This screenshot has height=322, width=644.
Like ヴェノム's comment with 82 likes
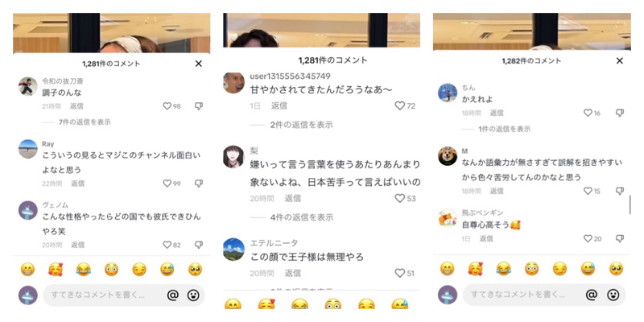167,245
